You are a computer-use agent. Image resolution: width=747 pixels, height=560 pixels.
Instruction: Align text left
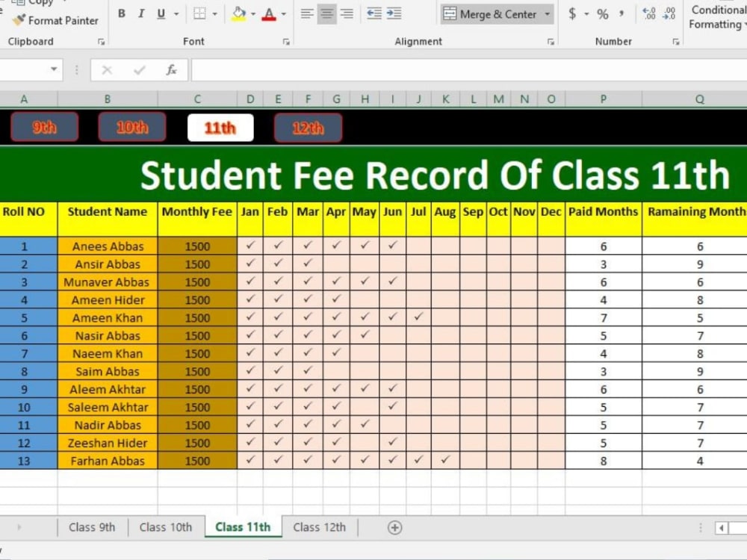point(307,13)
